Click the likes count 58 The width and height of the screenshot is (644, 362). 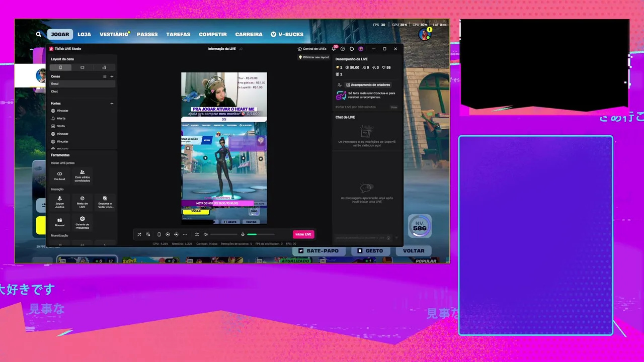click(x=386, y=67)
